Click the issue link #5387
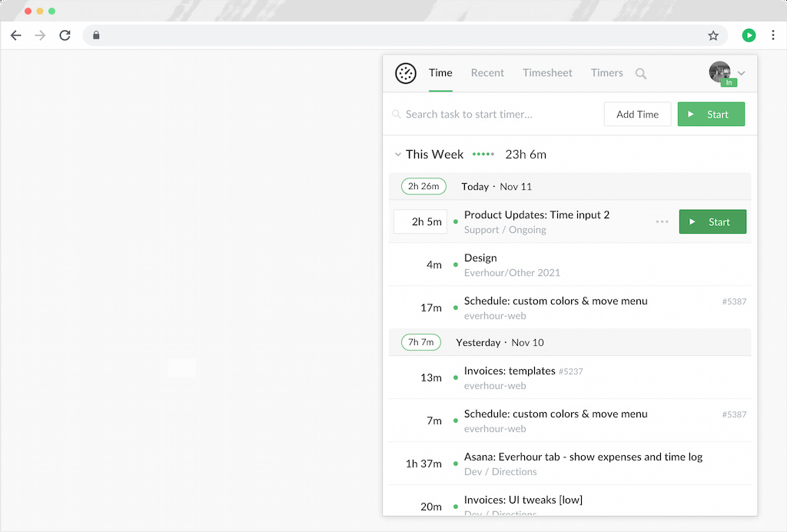Viewport: 787px width, 532px height. coord(734,301)
